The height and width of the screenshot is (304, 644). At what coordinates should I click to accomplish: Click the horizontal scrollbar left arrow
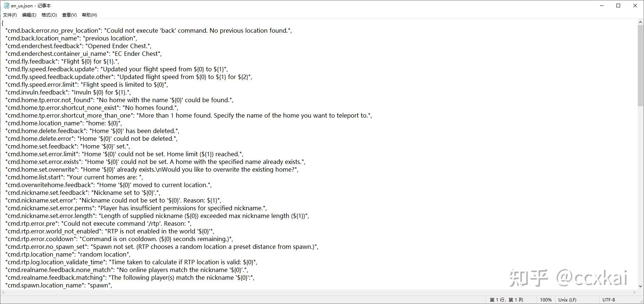click(3, 293)
